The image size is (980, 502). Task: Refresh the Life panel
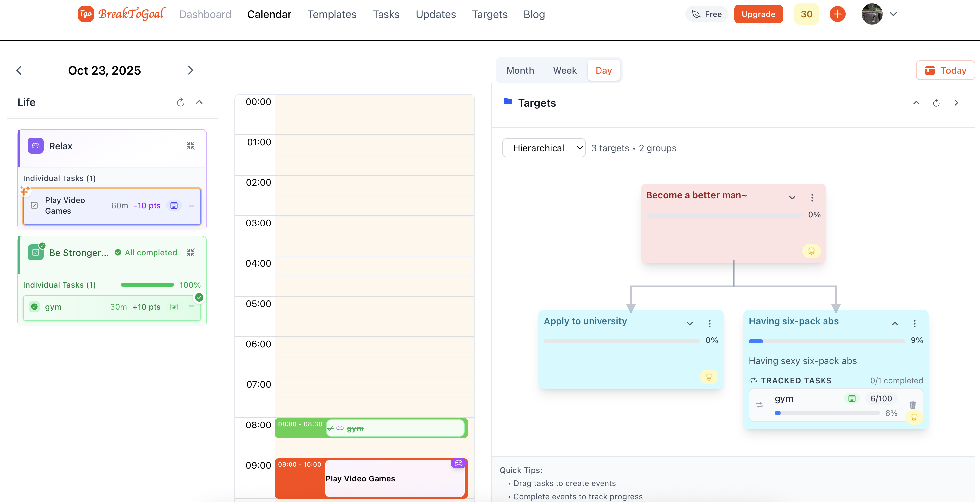(x=180, y=102)
